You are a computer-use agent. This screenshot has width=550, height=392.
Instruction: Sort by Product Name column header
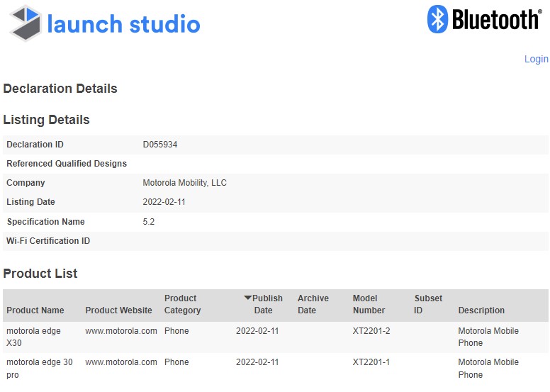point(35,310)
